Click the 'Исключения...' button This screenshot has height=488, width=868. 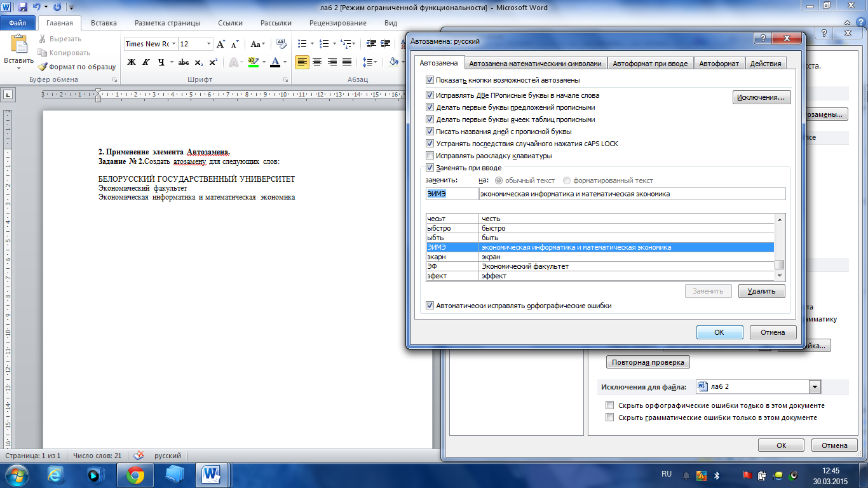[762, 97]
